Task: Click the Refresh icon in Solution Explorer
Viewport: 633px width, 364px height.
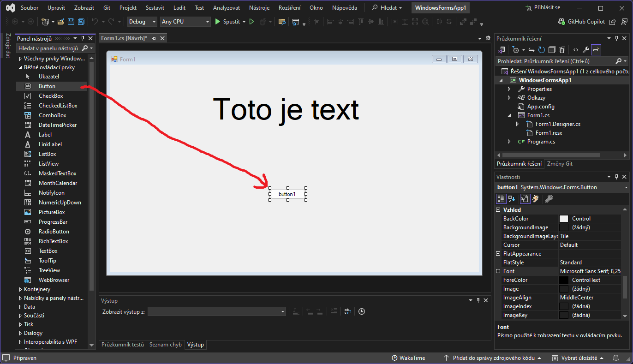Action: [x=541, y=50]
